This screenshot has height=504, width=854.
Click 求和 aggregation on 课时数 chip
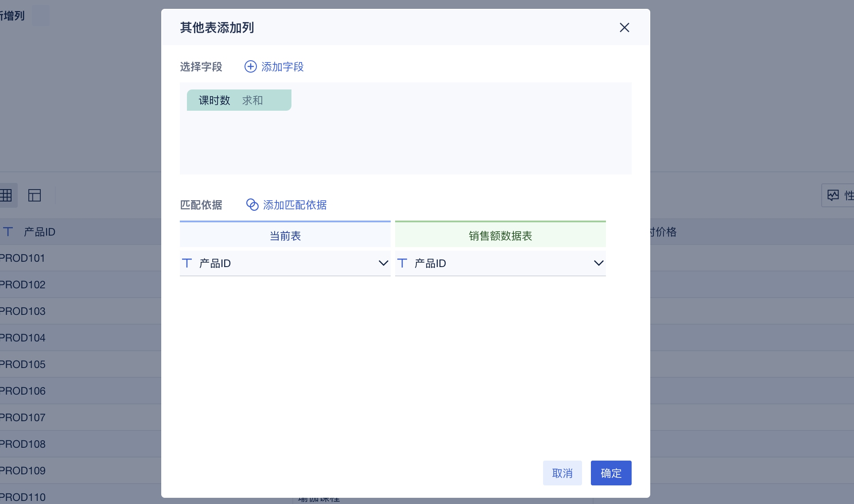(x=252, y=101)
